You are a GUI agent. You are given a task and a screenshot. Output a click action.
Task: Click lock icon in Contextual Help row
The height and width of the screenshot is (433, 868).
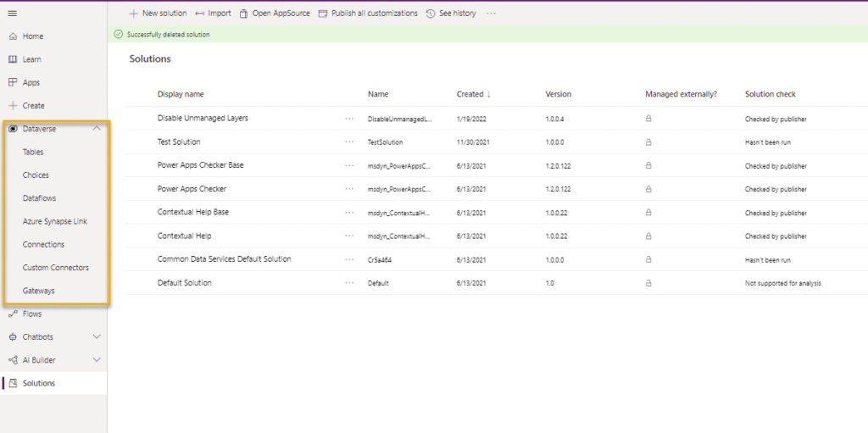(x=648, y=236)
